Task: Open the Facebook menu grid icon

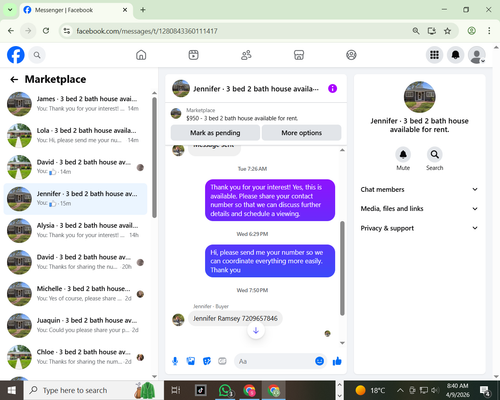Action: 434,55
